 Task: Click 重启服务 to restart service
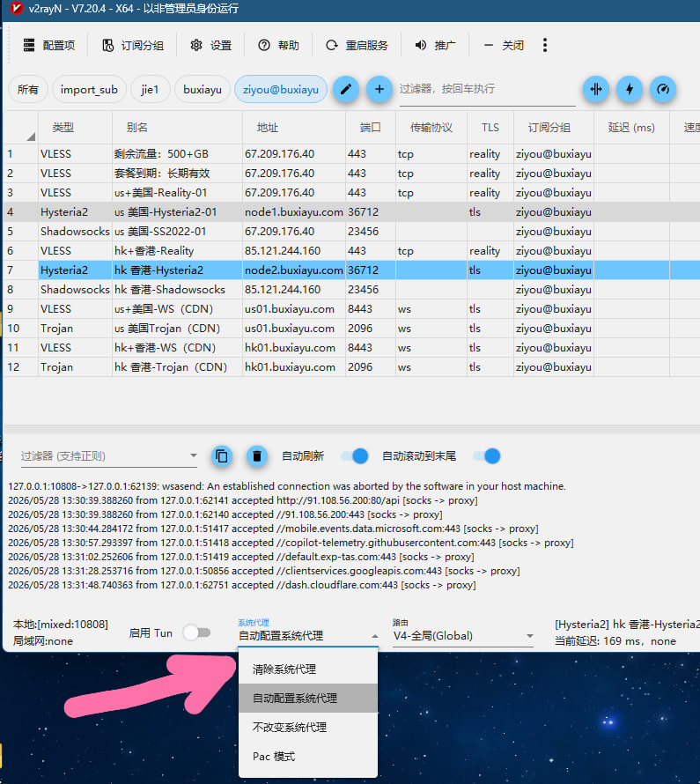tap(357, 46)
